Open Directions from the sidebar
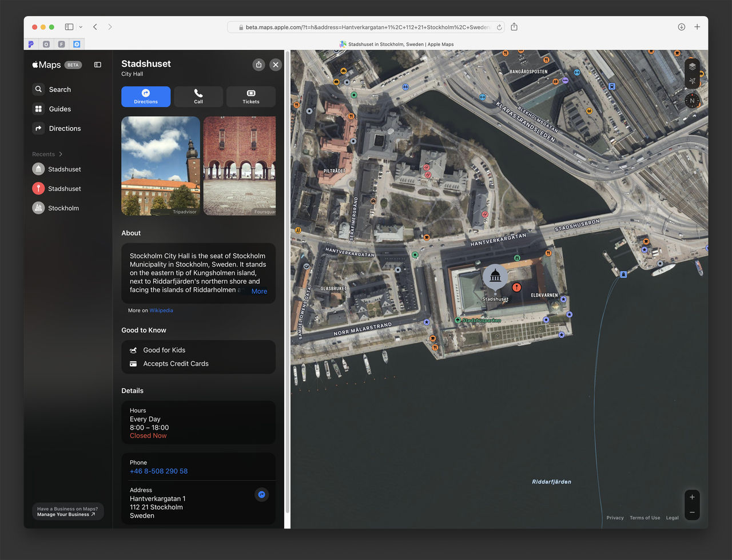732x560 pixels. coord(39,128)
